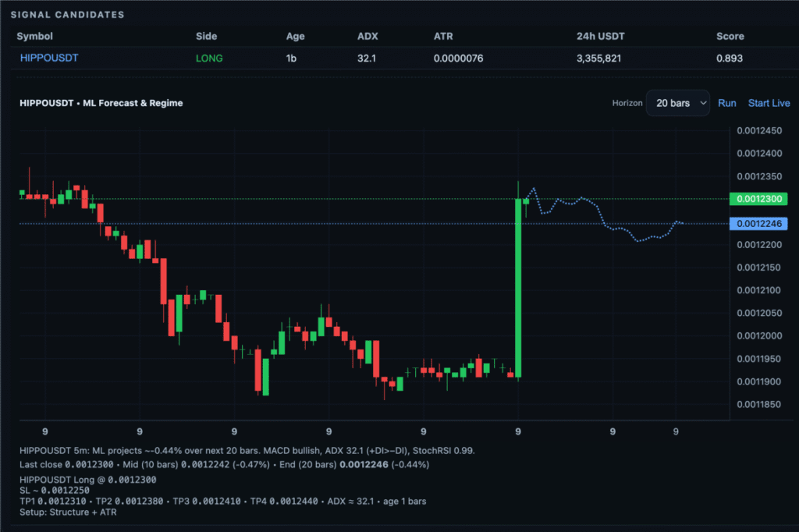This screenshot has width=799, height=532.
Task: Click the LONG side cell in the table
Action: 209,59
